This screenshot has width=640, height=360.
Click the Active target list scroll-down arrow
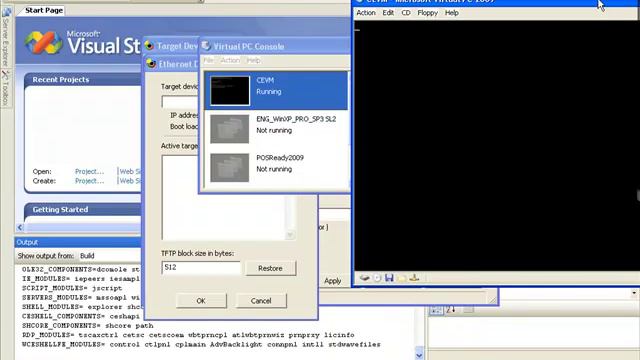(290, 235)
